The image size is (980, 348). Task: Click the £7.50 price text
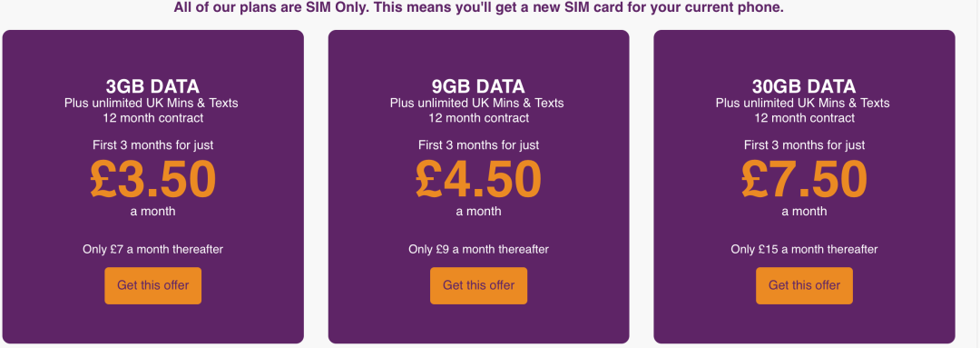tap(804, 180)
